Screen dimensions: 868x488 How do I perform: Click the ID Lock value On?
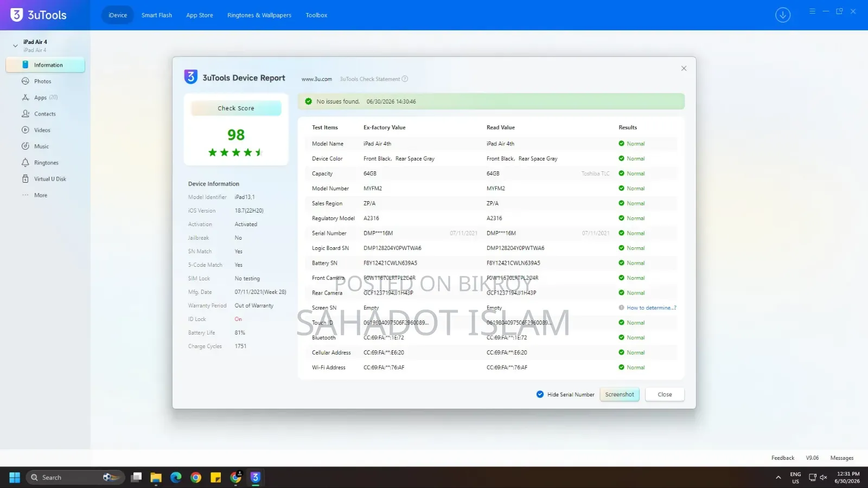[238, 319]
